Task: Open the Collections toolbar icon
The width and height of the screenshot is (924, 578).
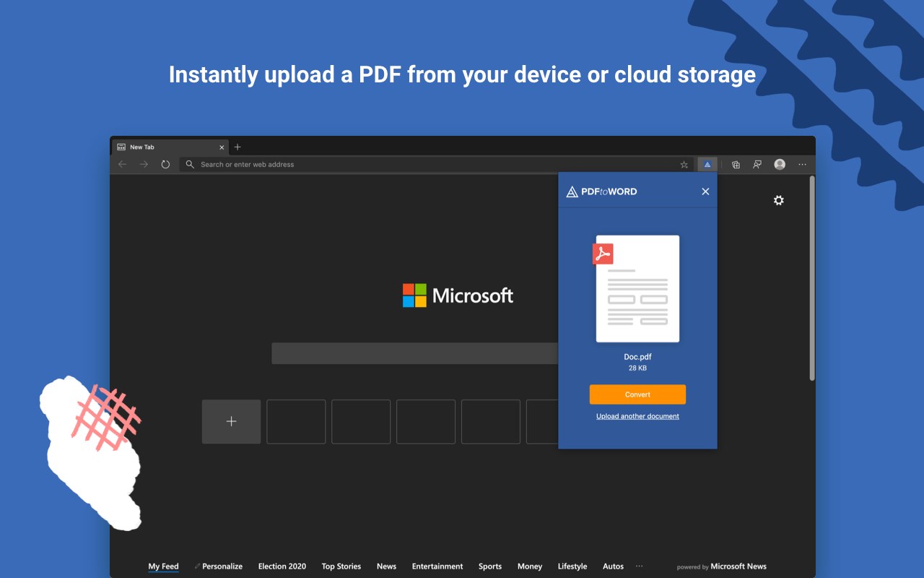Action: pos(736,165)
